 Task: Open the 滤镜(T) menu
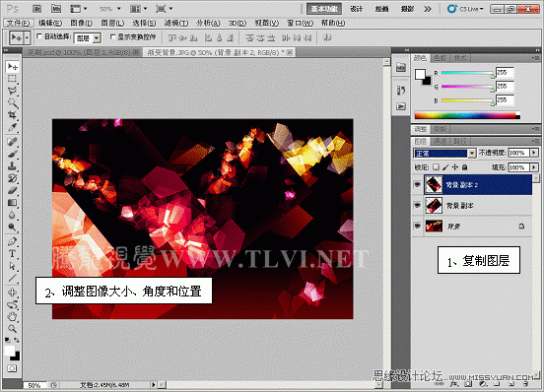[176, 23]
